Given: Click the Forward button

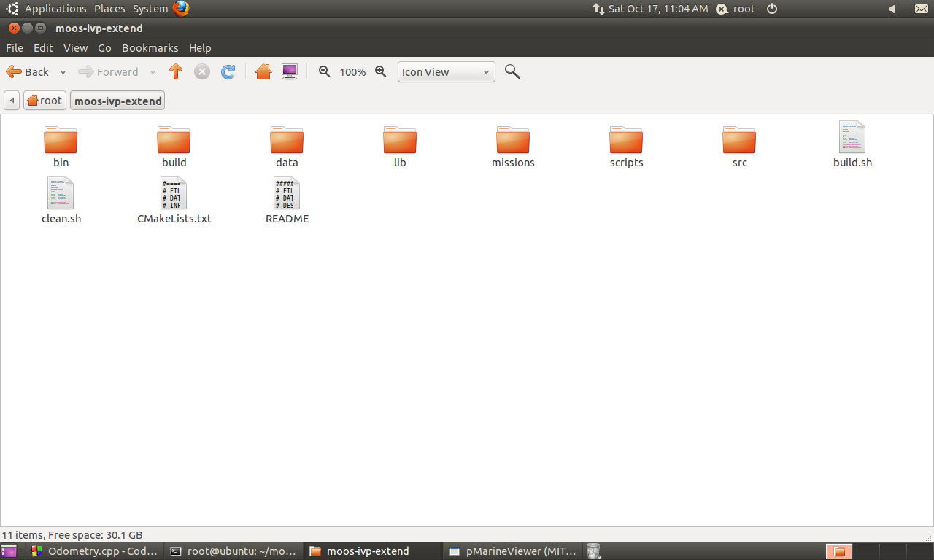Looking at the screenshot, I should 108,72.
